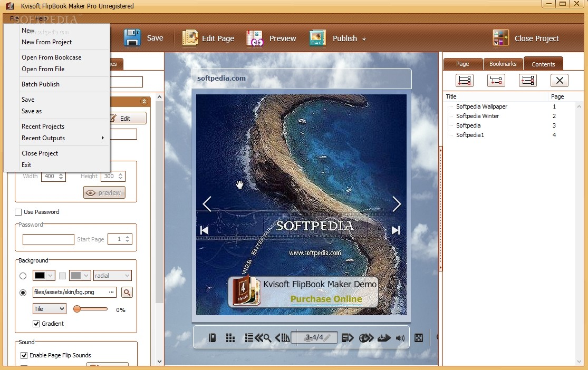The width and height of the screenshot is (588, 370).
Task: Jump to the last page
Action: point(396,230)
